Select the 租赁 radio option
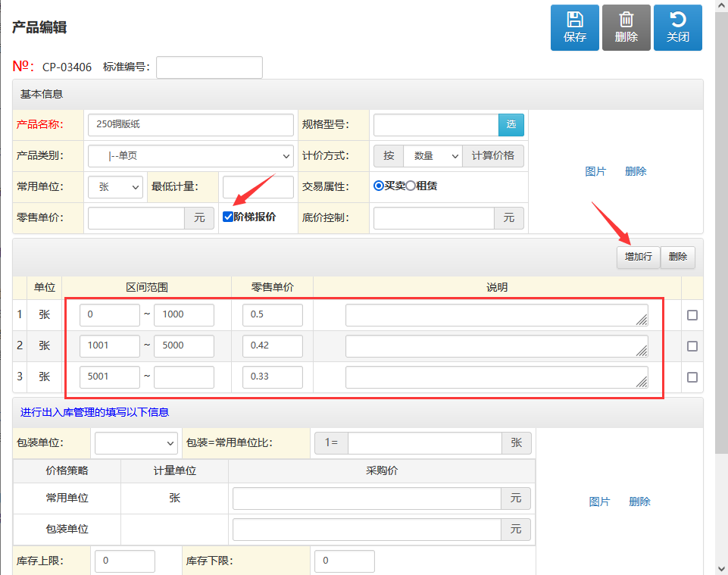Screen dimensions: 728x575 pos(411,186)
